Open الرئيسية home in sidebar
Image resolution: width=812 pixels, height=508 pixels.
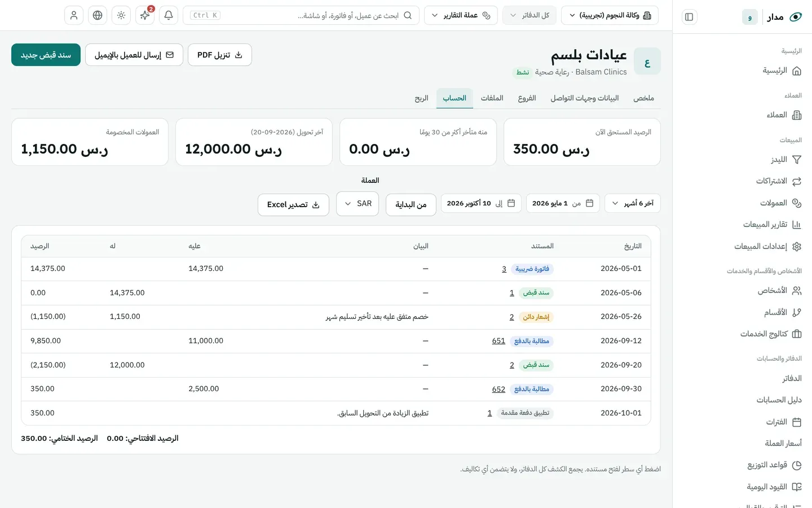tap(782, 71)
